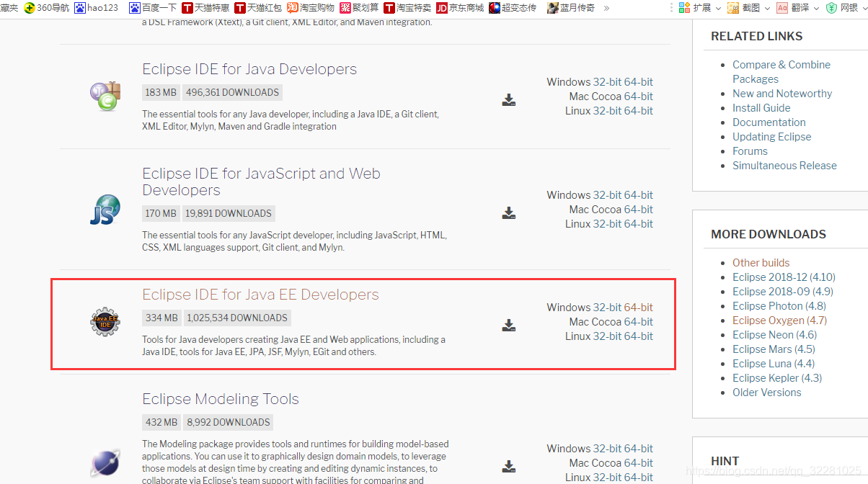868x484 pixels.
Task: Open the 截图 screenshot dropdown
Action: pyautogui.click(x=748, y=8)
